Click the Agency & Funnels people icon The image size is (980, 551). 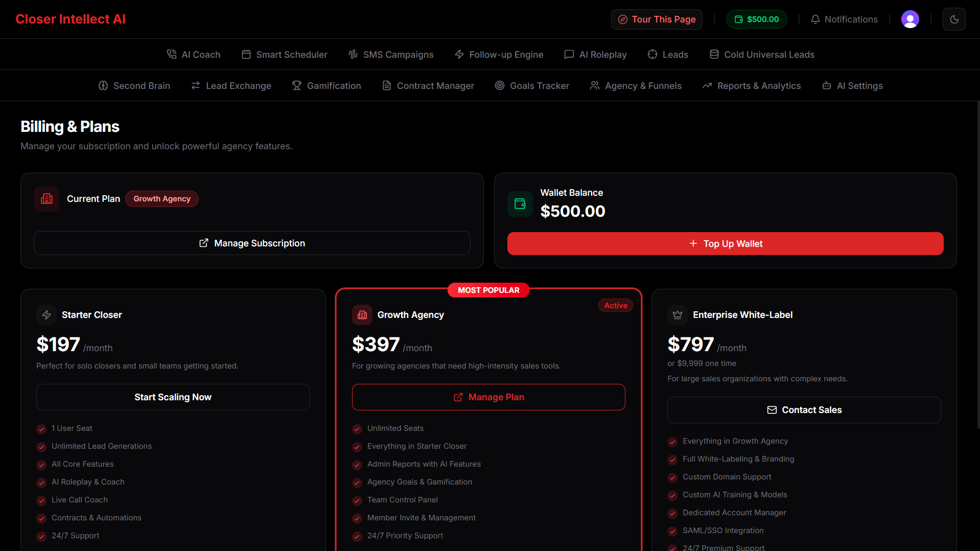coord(595,85)
